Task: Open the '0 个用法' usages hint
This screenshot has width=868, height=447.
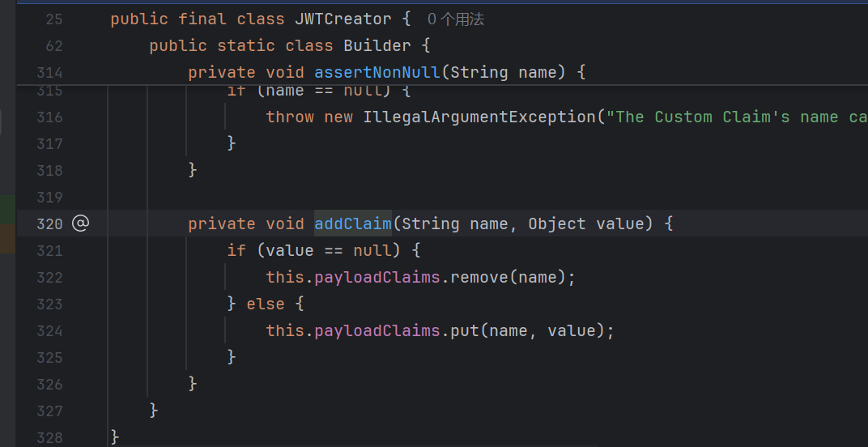Action: tap(456, 19)
